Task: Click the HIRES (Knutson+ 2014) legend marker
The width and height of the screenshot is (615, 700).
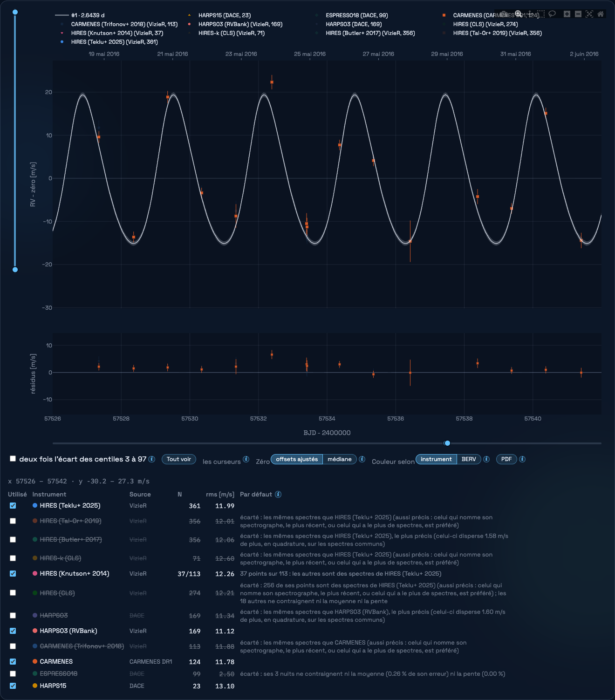Action: click(x=62, y=33)
